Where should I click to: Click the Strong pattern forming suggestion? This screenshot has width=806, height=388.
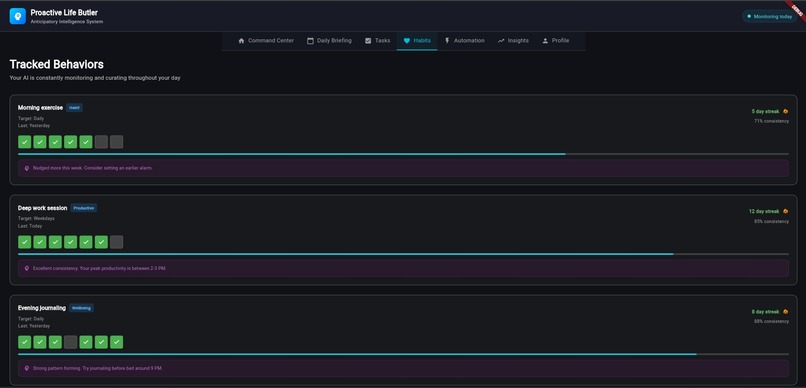coord(403,368)
